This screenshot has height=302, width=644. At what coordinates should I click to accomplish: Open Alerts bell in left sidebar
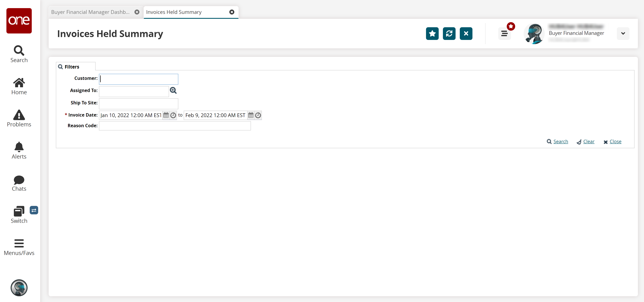19,151
